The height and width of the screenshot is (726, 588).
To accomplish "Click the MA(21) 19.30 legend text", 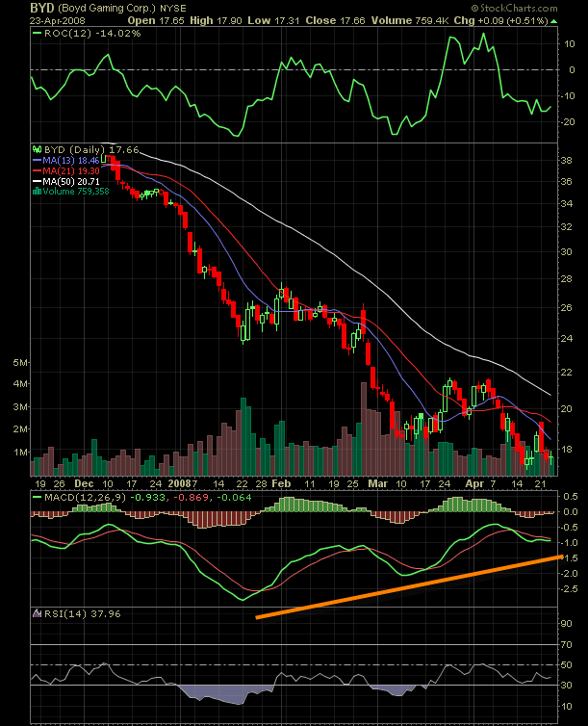I will 71,170.
